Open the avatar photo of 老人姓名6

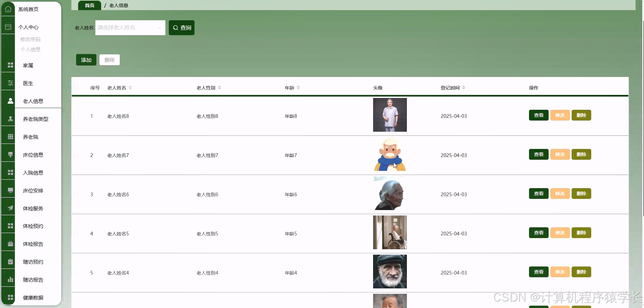[x=390, y=193]
